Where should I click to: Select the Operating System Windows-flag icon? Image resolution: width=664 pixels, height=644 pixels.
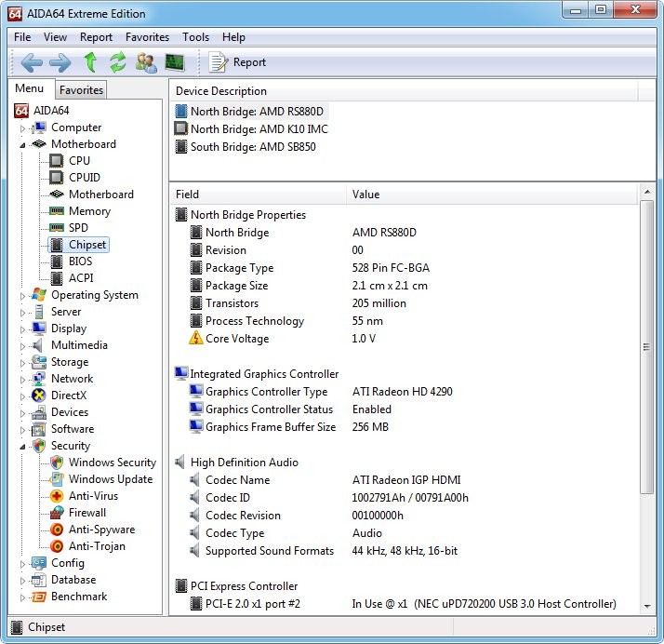point(39,295)
